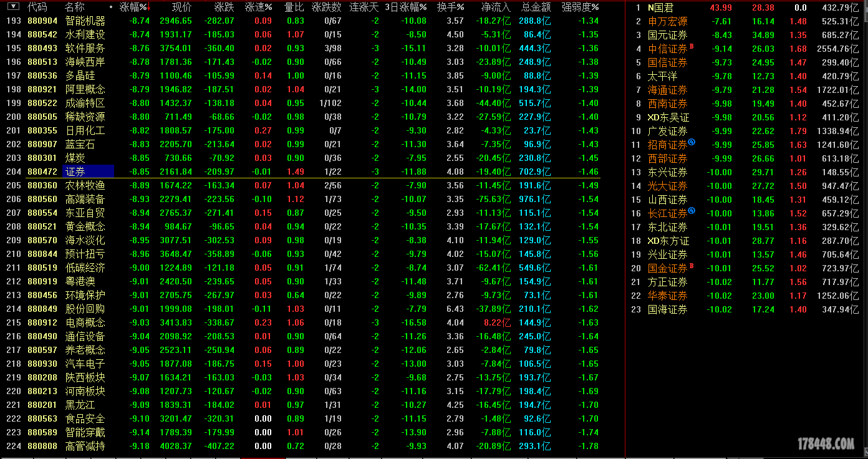Select the 煤炭 sector name

pos(75,158)
